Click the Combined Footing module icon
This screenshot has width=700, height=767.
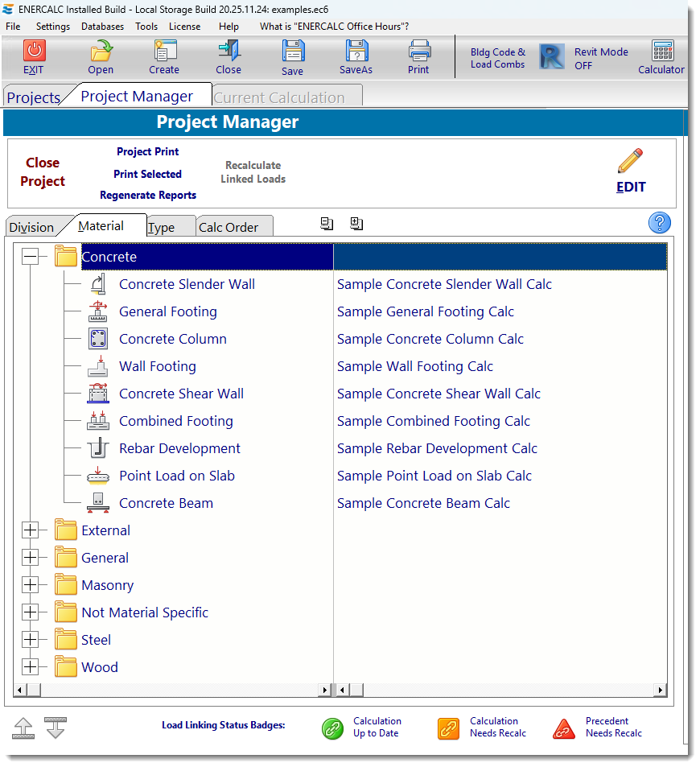click(x=98, y=421)
